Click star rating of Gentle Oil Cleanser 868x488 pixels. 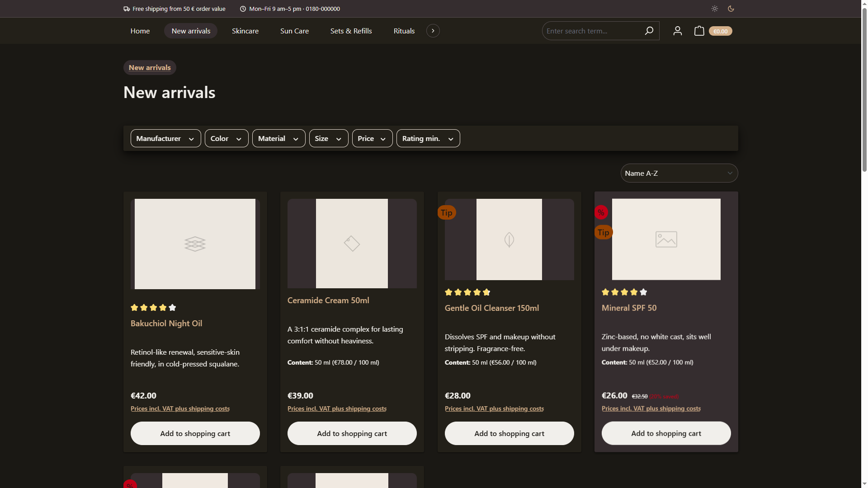pos(467,292)
